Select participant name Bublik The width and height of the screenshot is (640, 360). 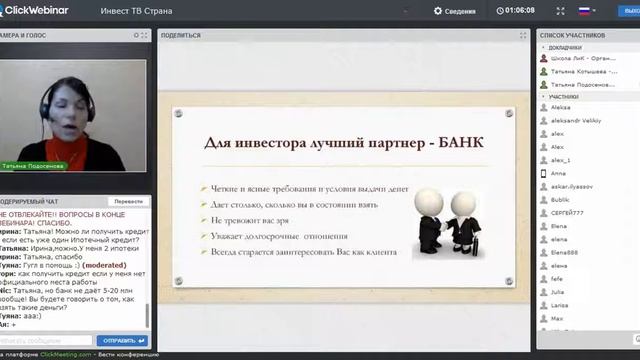(x=560, y=200)
